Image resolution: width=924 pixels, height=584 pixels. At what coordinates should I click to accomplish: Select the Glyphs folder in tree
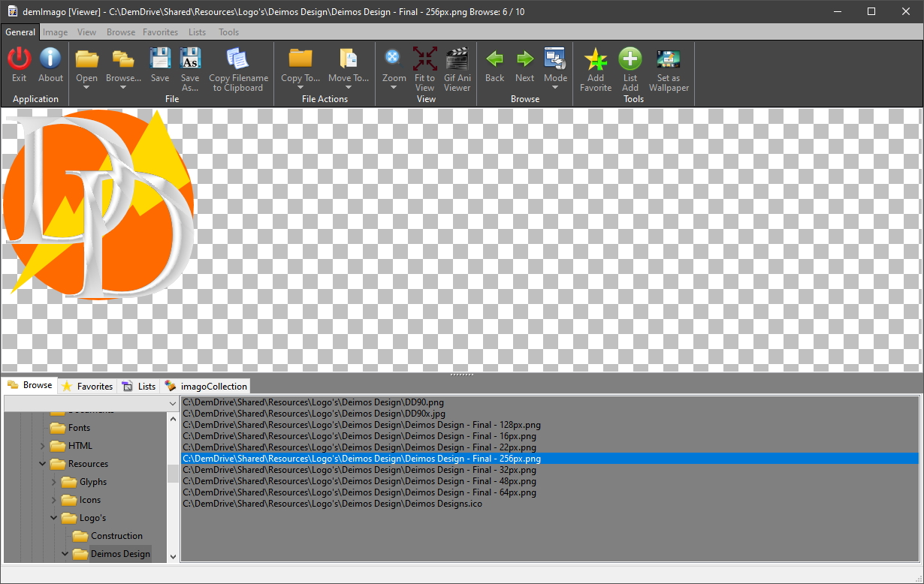93,482
